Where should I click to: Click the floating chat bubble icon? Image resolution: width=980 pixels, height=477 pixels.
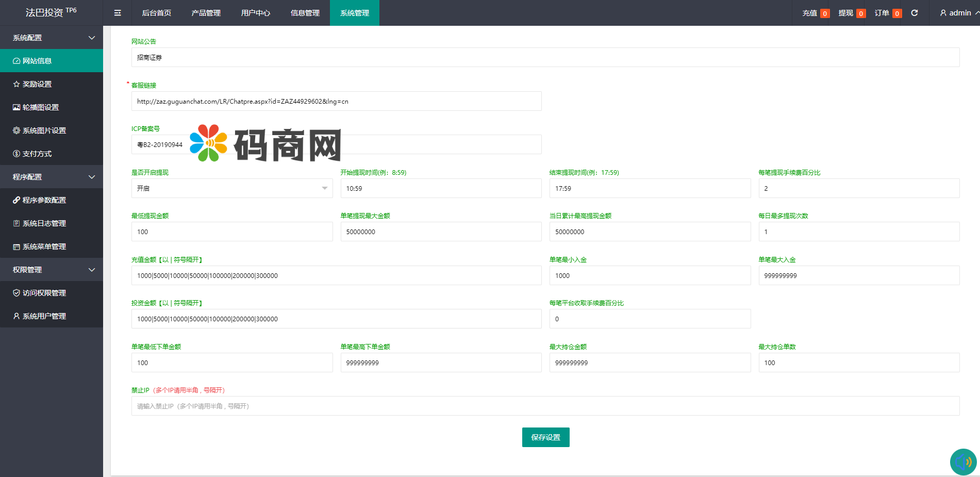click(963, 462)
